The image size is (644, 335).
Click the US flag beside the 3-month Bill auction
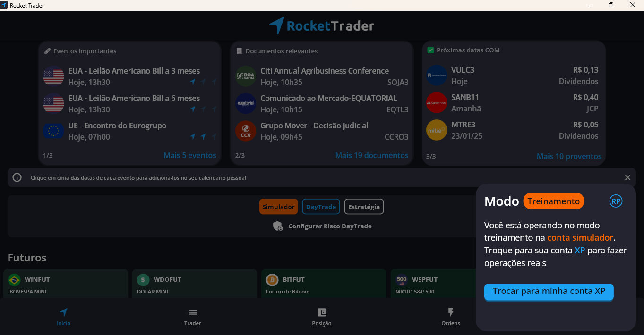coord(53,76)
